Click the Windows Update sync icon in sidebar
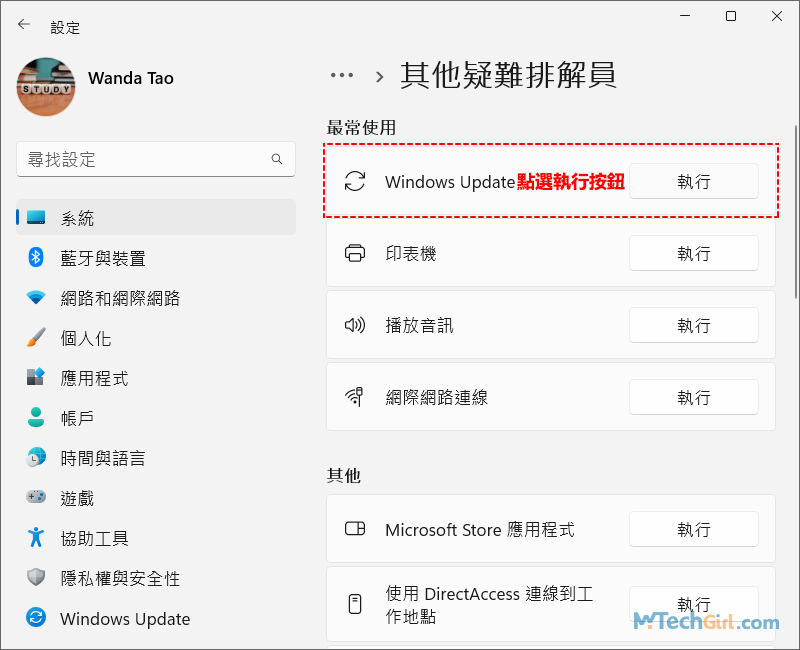Screen dimensions: 800x650 tap(36, 618)
